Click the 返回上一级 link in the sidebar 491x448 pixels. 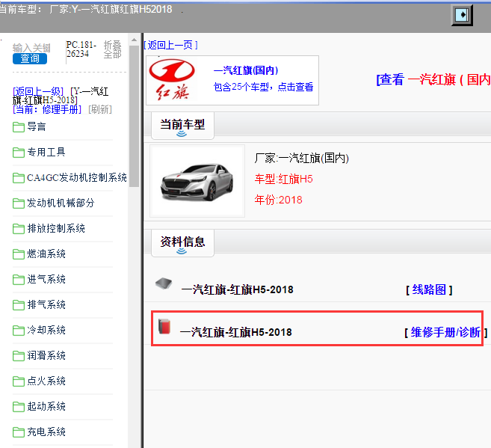(38, 91)
